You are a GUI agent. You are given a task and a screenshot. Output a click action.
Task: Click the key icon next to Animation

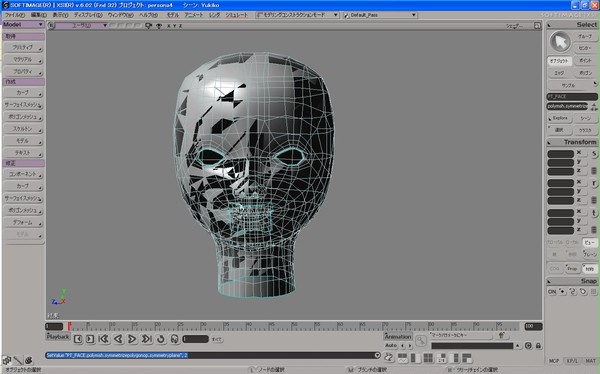pos(421,340)
